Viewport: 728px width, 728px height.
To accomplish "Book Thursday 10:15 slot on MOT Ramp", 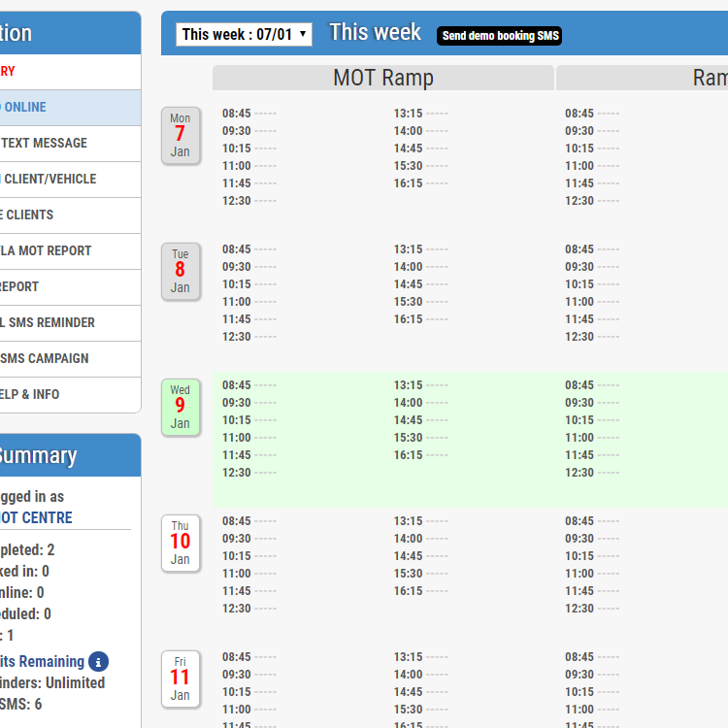I will point(249,556).
